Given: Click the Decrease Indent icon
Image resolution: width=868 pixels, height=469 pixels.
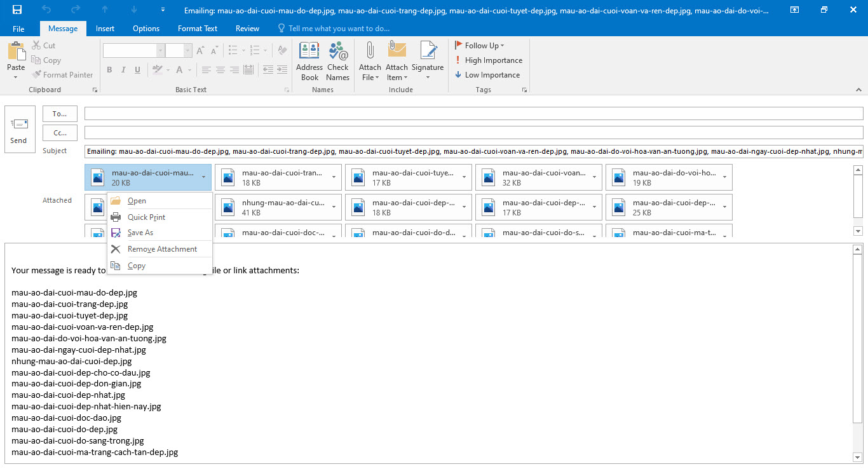Looking at the screenshot, I should [268, 70].
